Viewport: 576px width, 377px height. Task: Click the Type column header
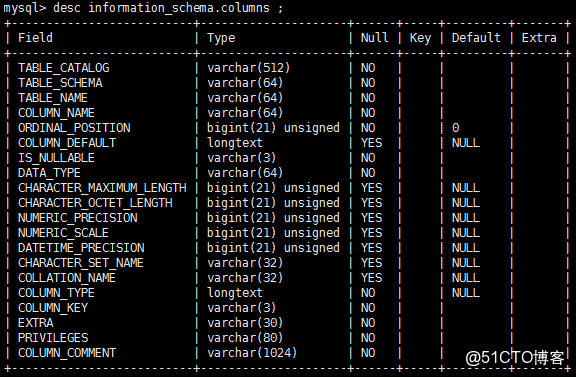click(221, 38)
